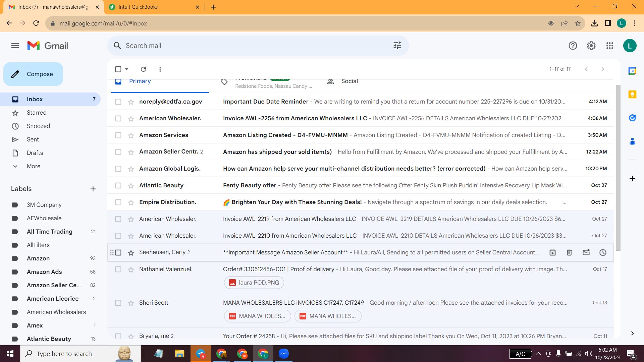Viewport: 644px width, 362px height.
Task: Archive the Seehausen, Carly email
Action: [552, 252]
